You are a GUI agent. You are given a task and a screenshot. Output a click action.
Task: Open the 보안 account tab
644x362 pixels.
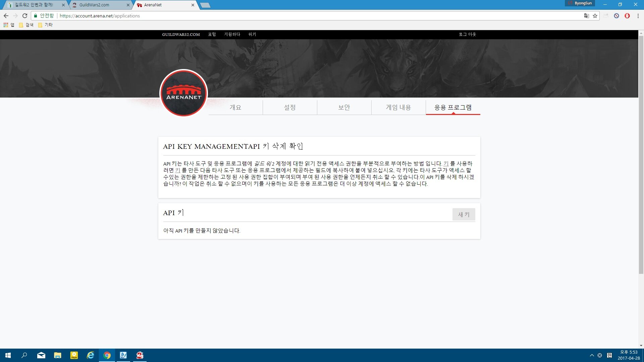(344, 107)
